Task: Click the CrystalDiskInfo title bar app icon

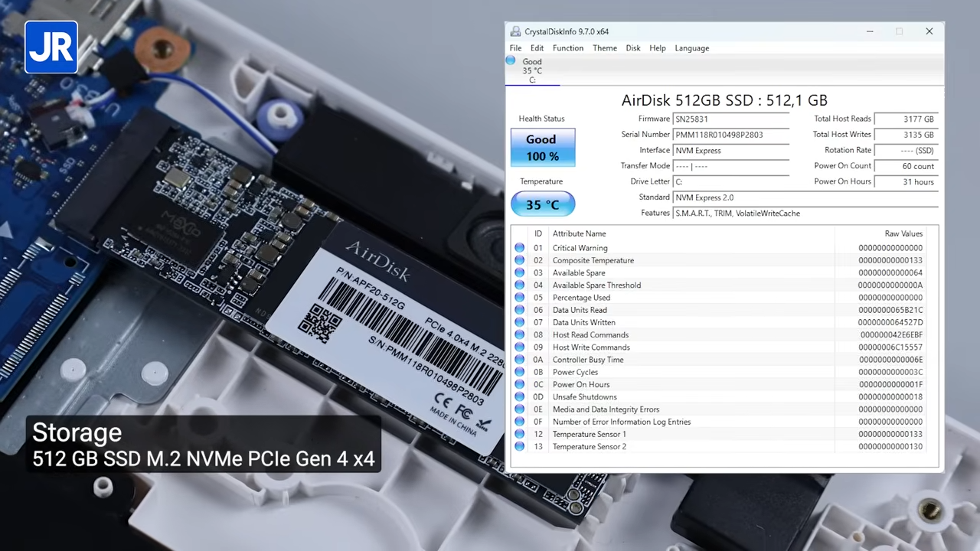Action: 514,31
